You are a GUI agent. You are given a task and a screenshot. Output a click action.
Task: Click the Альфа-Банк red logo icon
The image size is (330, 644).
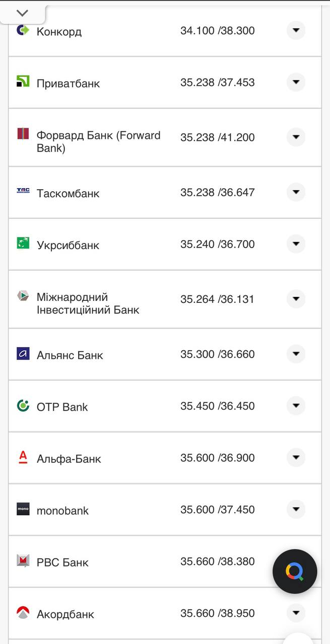[x=23, y=457]
